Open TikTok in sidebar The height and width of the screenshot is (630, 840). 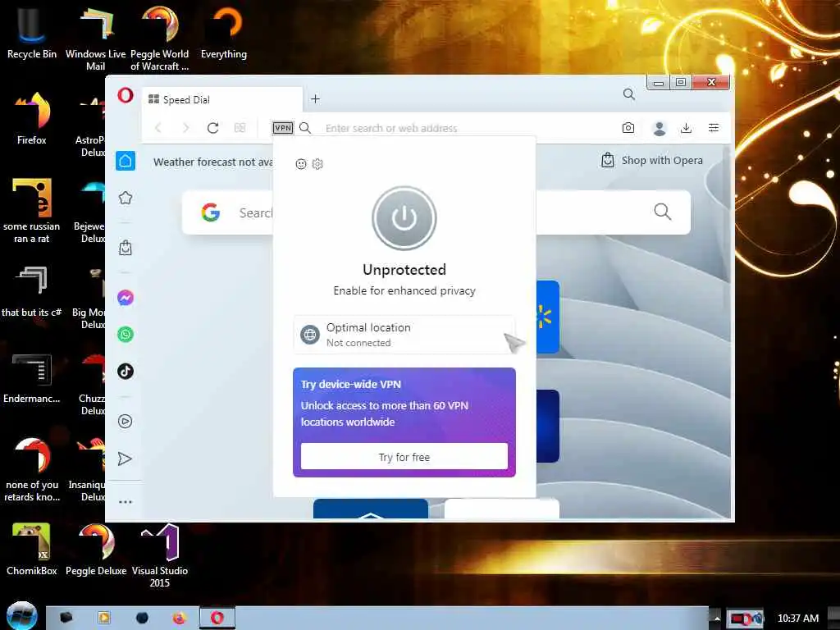pos(126,372)
